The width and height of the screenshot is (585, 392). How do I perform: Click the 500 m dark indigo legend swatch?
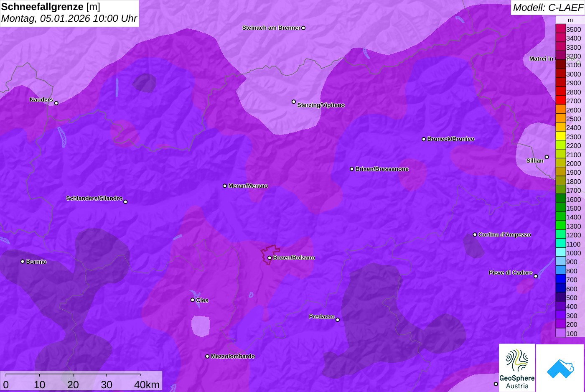[x=560, y=297]
